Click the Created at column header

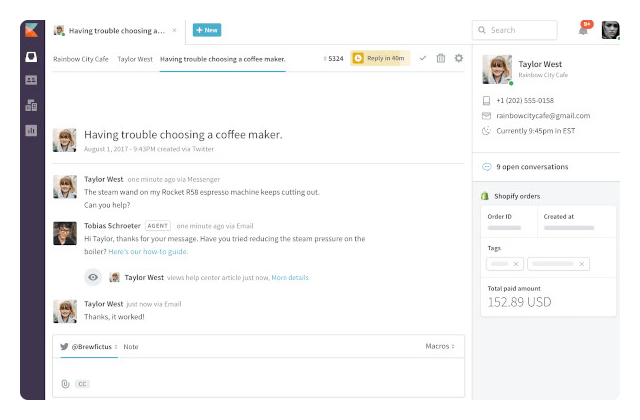558,217
